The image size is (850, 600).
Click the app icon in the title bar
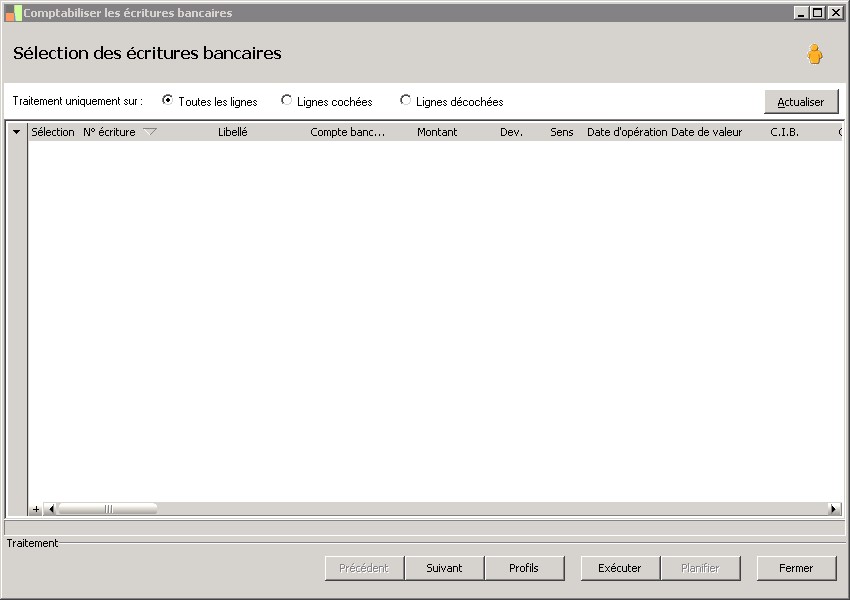pyautogui.click(x=13, y=13)
